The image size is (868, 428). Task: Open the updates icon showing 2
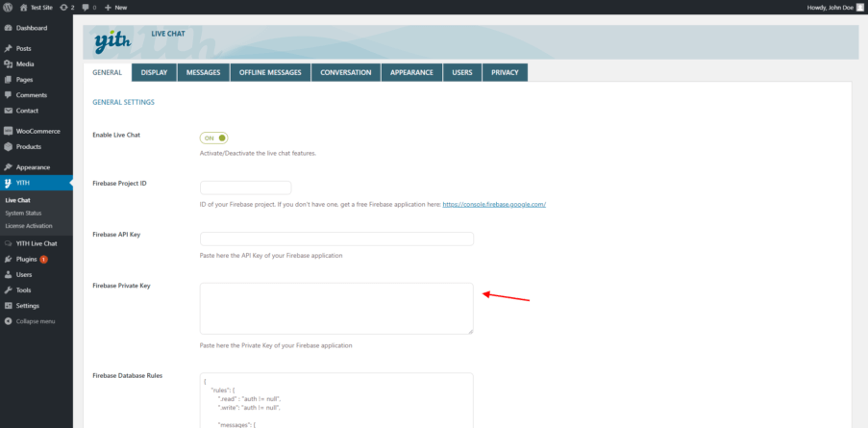tap(63, 8)
